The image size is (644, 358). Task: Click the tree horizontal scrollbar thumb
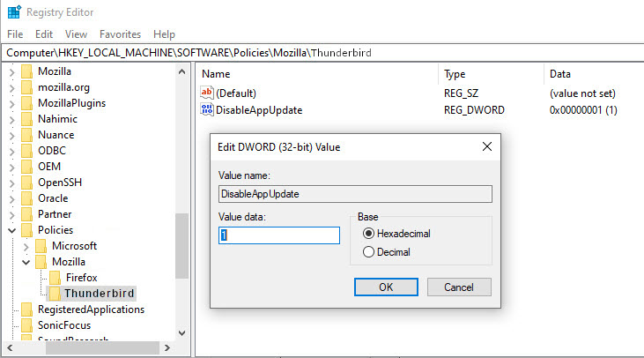pyautogui.click(x=103, y=347)
